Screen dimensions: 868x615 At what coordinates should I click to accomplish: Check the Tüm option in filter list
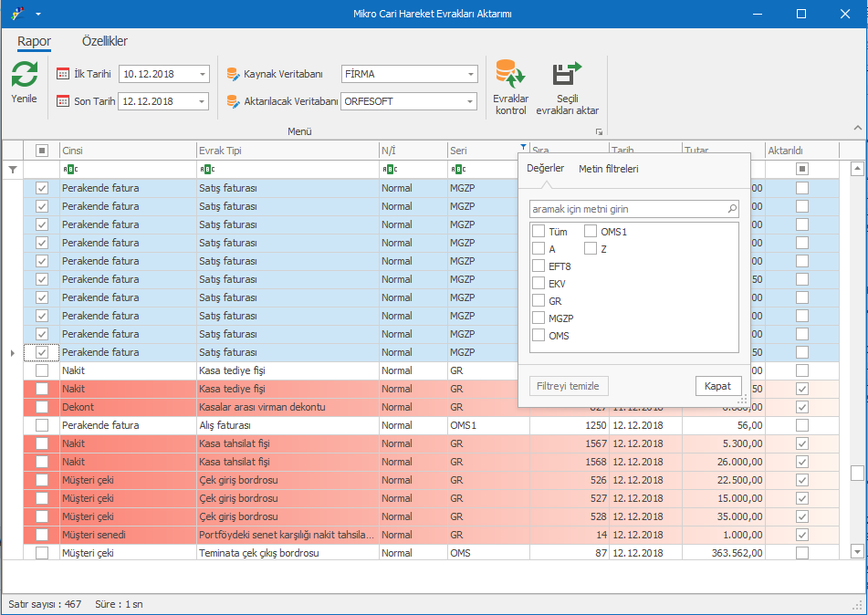[539, 232]
